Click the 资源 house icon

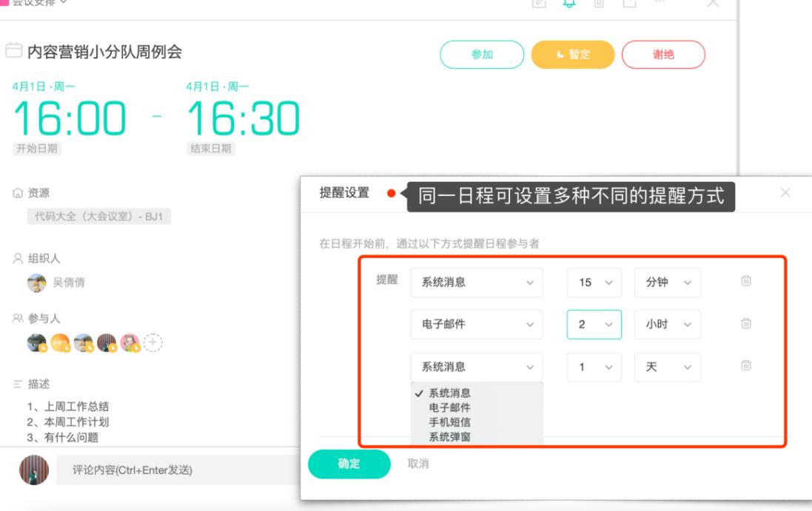pos(18,193)
